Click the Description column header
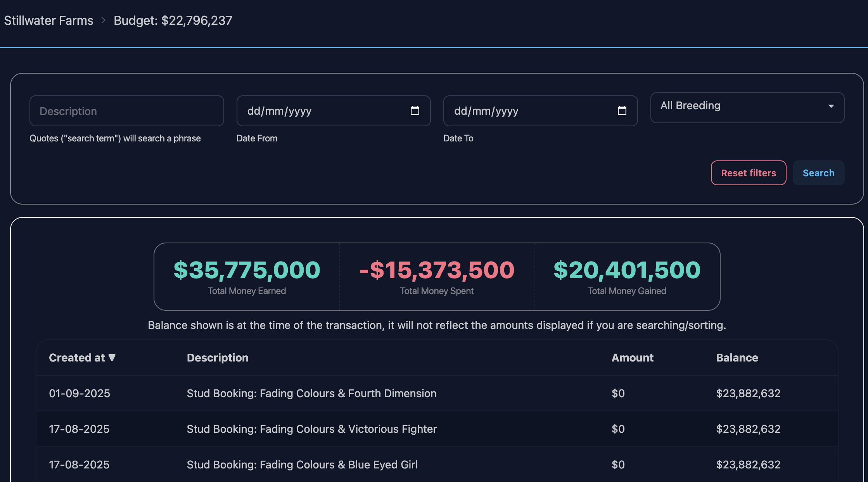The width and height of the screenshot is (868, 482). [x=218, y=357]
